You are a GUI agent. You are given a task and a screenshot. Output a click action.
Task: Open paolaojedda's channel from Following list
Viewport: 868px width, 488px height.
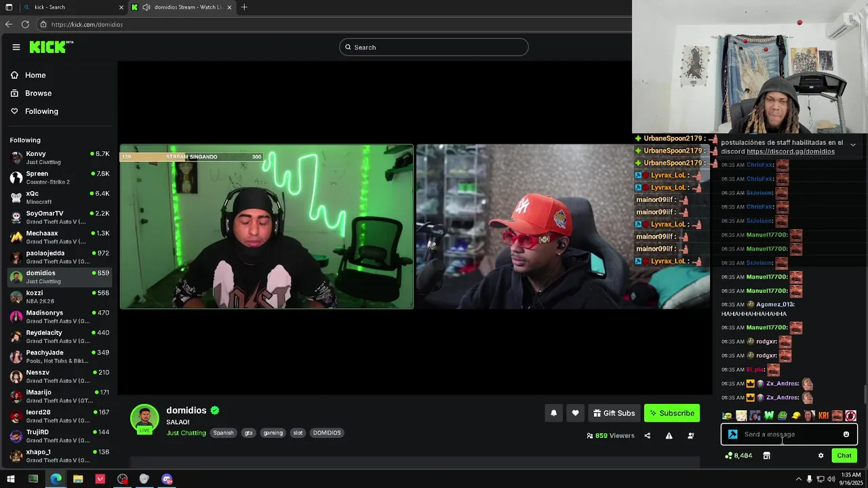(x=59, y=257)
